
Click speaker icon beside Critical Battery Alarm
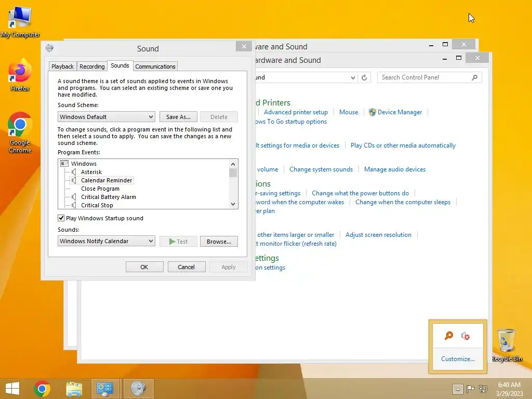point(74,197)
